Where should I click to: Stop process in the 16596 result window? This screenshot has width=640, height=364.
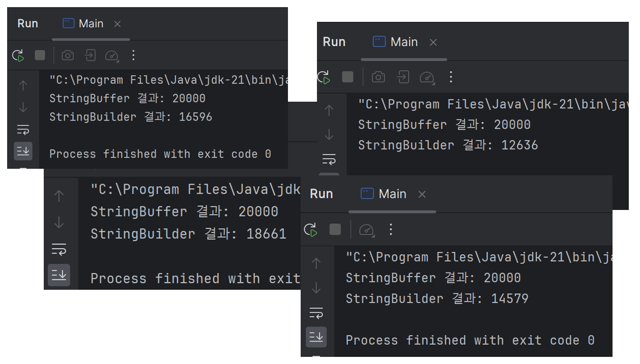tap(40, 55)
